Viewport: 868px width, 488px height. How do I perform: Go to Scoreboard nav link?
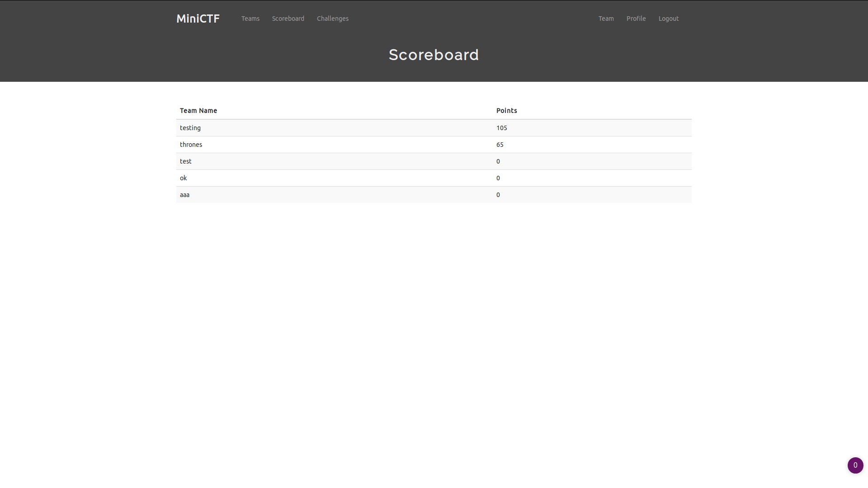click(288, 19)
